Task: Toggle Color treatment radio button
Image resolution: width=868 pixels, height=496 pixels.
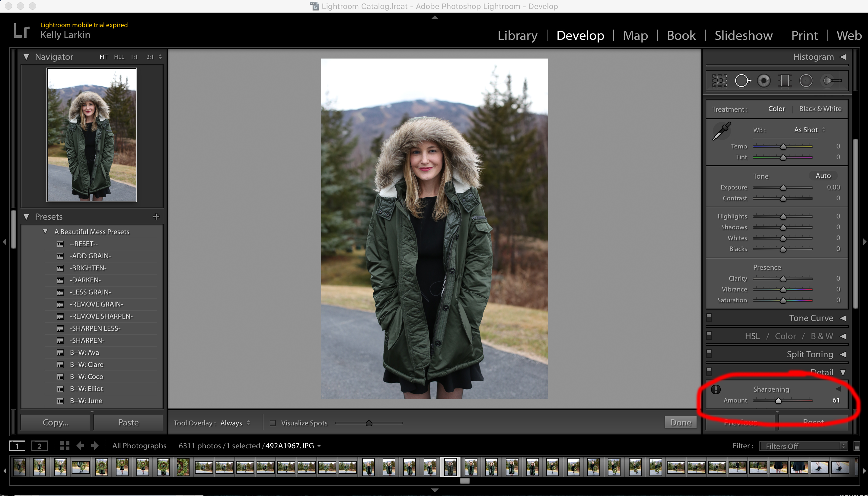Action: pos(776,108)
